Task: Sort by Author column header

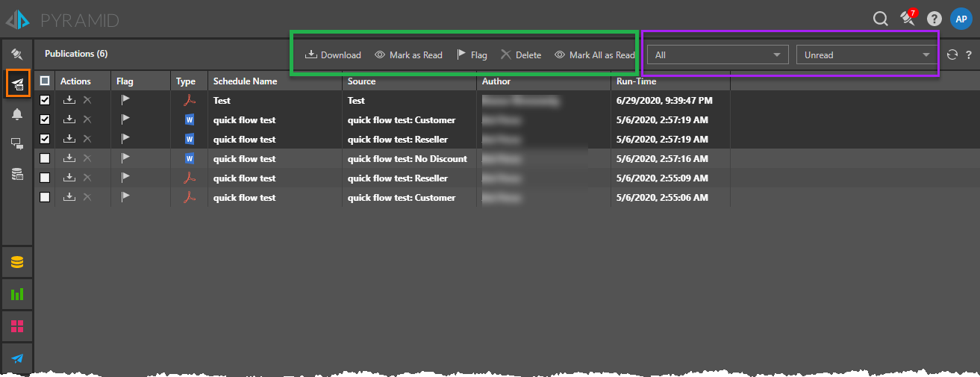Action: (x=496, y=81)
